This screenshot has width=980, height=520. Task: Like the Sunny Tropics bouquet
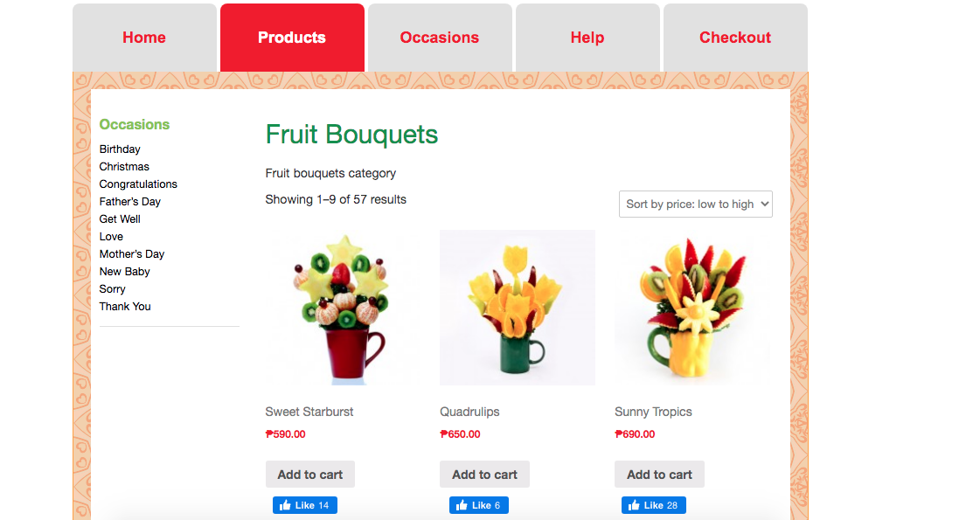tap(654, 505)
